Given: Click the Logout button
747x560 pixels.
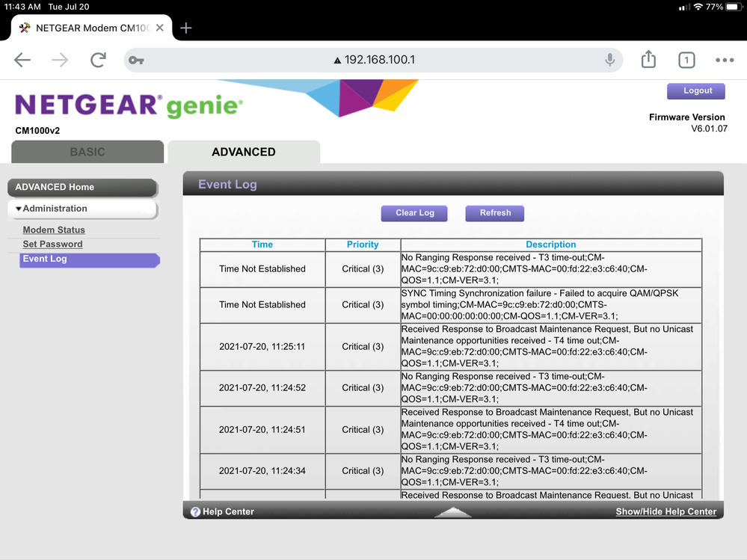Looking at the screenshot, I should [697, 90].
